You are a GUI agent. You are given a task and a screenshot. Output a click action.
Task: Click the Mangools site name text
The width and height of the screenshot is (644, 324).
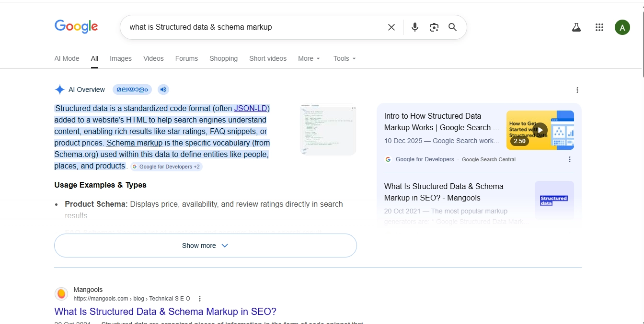pos(88,290)
